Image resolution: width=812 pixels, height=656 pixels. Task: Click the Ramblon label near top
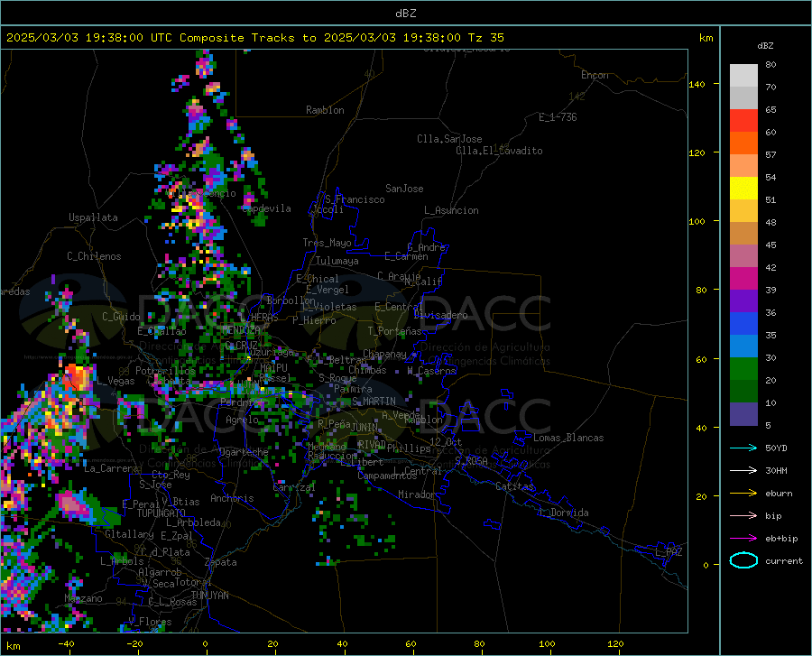coord(325,110)
